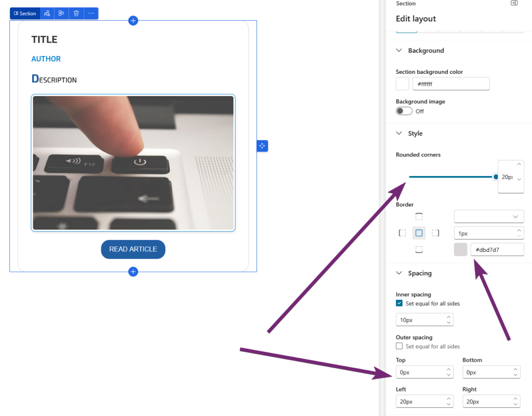Click the READ ARTICLE button
532x416 pixels.
(133, 249)
